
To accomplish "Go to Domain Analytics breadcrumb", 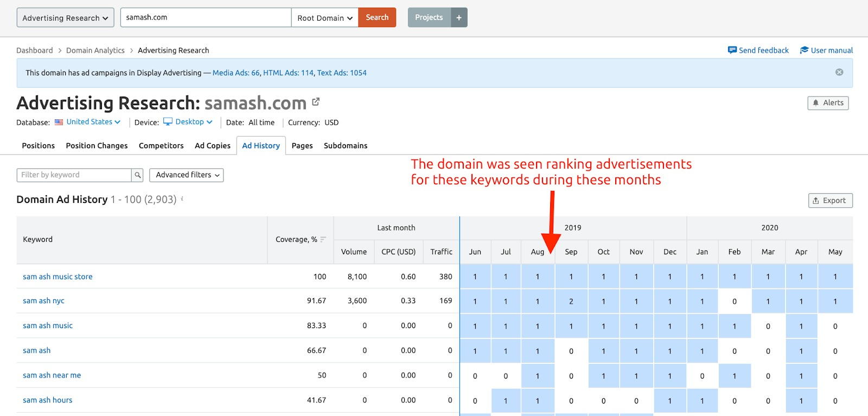I will click(95, 50).
